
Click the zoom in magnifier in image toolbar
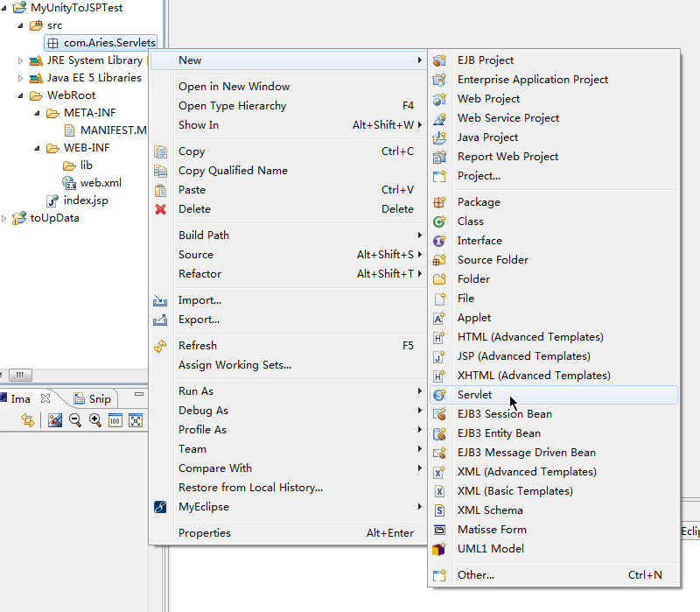pos(95,420)
